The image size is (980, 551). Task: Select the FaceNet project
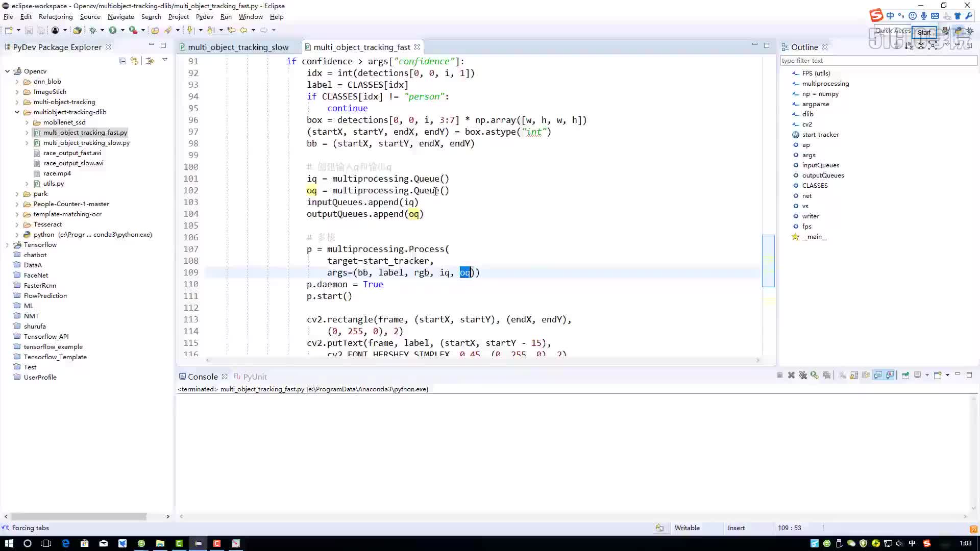coord(36,275)
